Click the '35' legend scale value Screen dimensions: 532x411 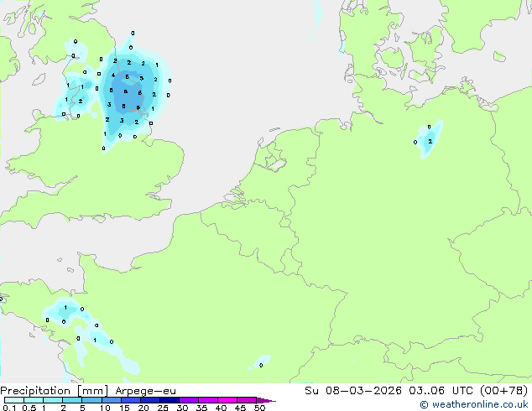point(201,408)
